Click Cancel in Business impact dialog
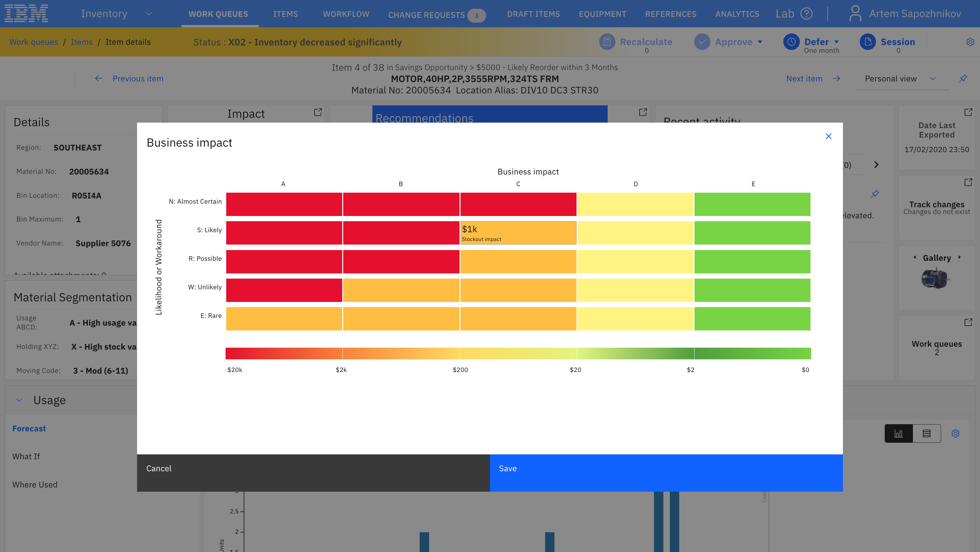980x552 pixels. [x=313, y=473]
